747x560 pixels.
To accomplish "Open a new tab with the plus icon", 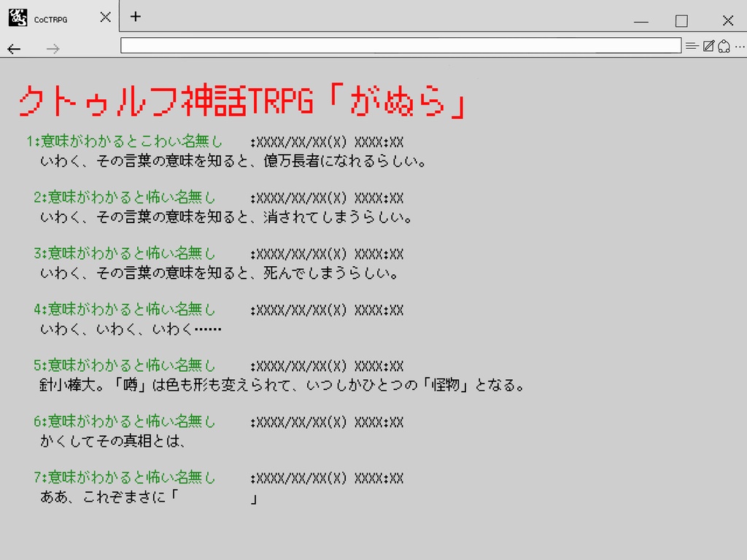I will pyautogui.click(x=135, y=17).
